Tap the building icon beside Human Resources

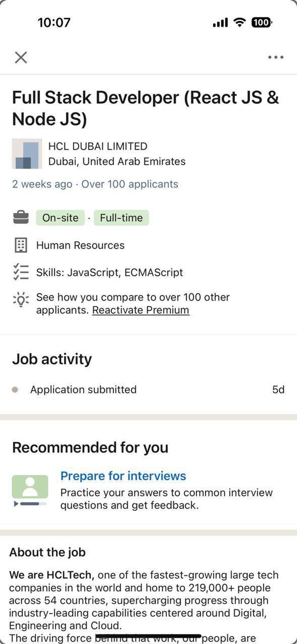coord(21,245)
